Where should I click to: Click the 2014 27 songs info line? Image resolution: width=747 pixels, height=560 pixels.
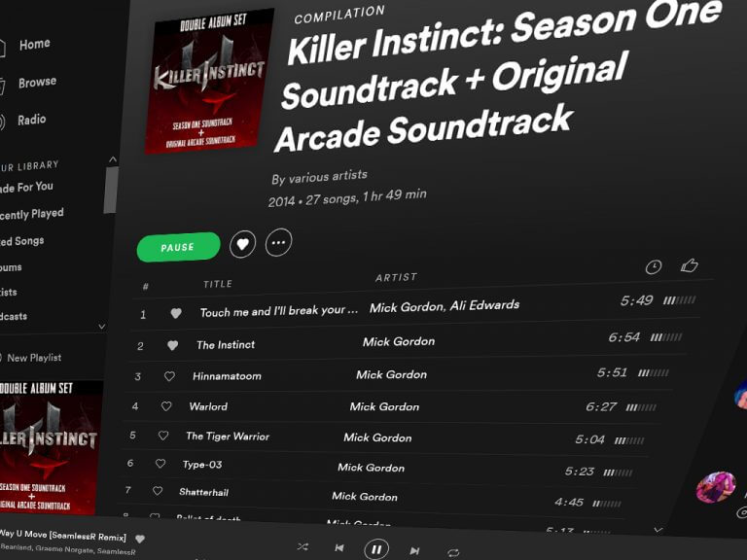click(347, 197)
